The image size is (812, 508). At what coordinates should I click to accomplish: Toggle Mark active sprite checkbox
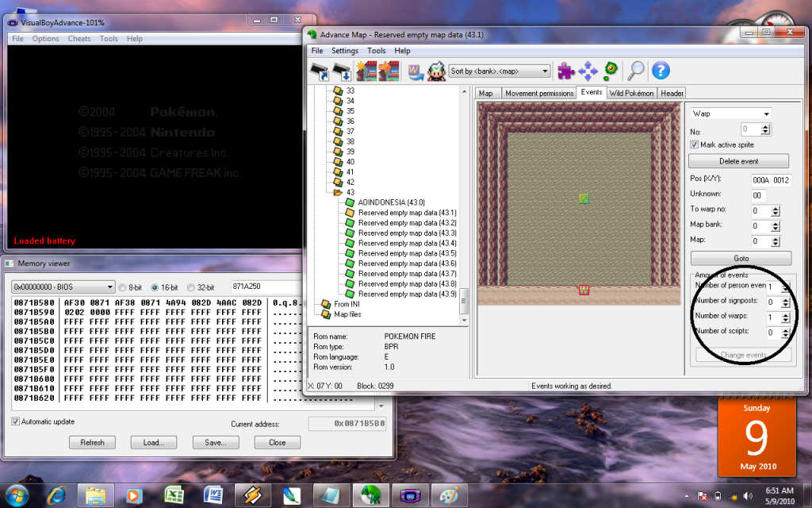(695, 144)
